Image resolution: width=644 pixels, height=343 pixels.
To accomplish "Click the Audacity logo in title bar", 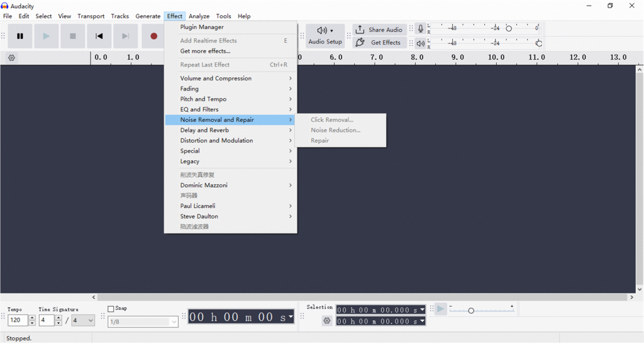I will (x=4, y=6).
